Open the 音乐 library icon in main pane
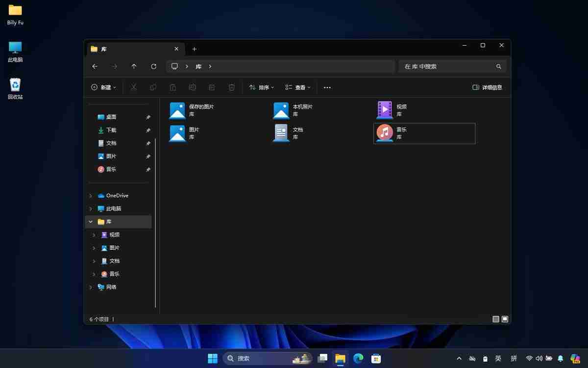The image size is (588, 368). point(385,132)
